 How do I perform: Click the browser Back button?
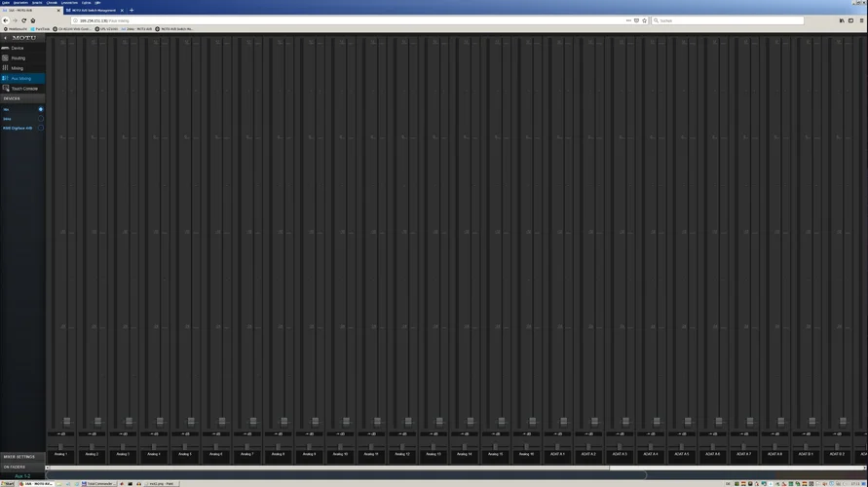(6, 20)
